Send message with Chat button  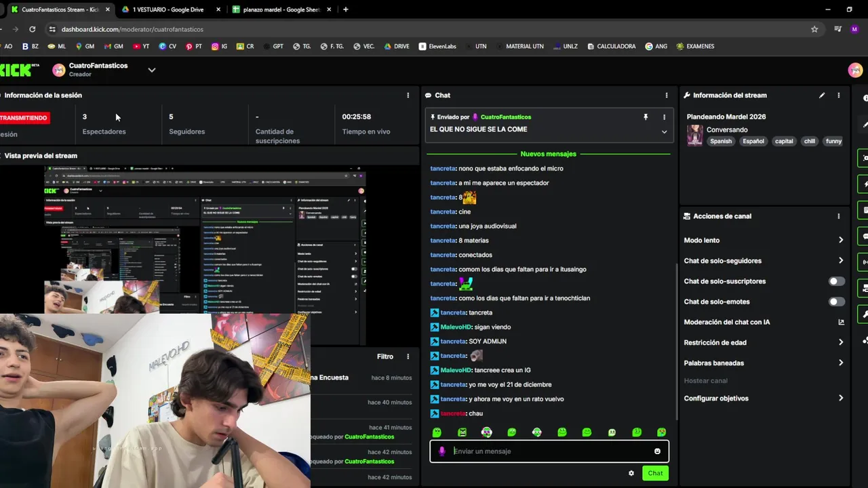click(655, 473)
